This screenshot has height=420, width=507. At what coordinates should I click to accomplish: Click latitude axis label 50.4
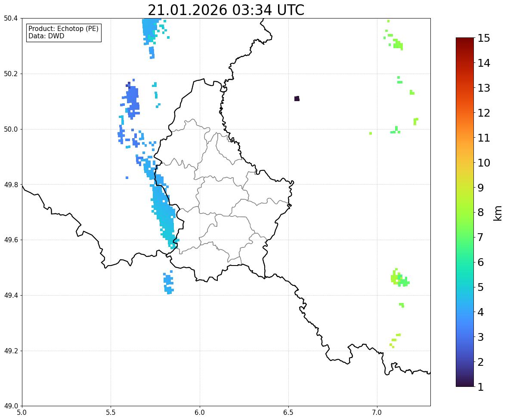(x=11, y=19)
